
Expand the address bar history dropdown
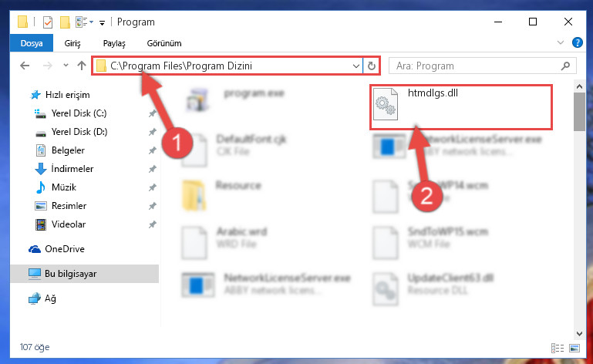click(355, 66)
